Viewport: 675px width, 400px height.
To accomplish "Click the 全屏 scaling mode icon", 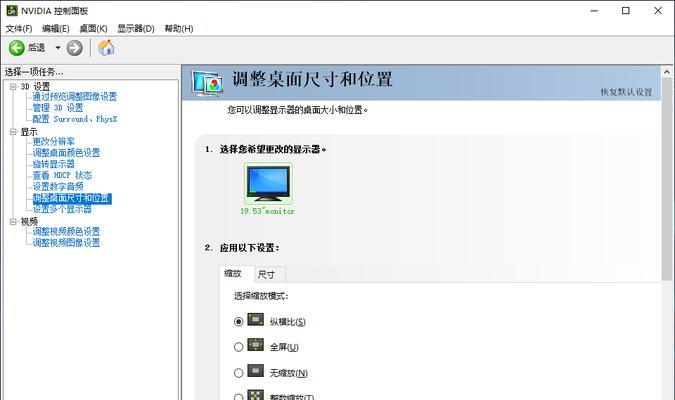I will click(x=255, y=345).
